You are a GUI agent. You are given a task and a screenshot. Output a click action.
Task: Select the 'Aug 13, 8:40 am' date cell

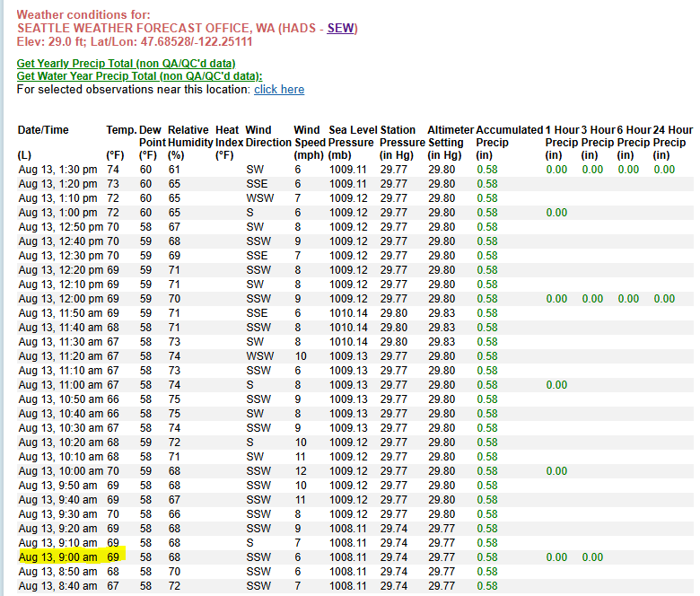point(57,586)
